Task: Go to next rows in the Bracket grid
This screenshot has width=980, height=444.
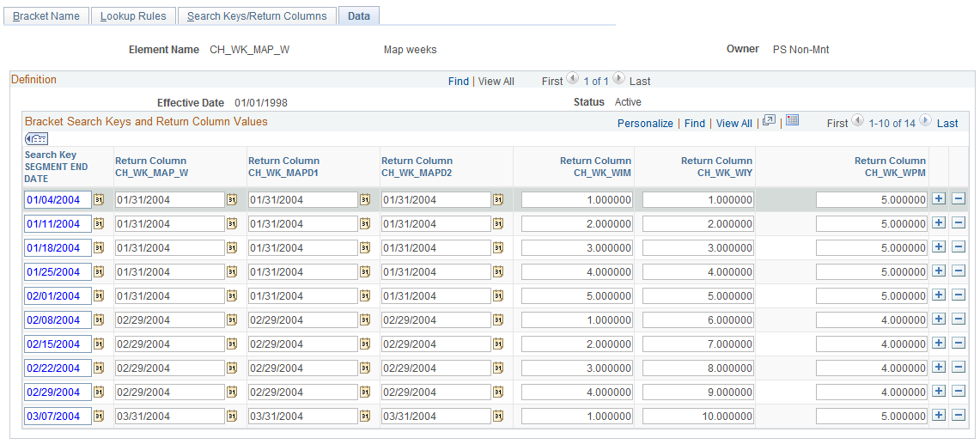Action: coord(925,121)
